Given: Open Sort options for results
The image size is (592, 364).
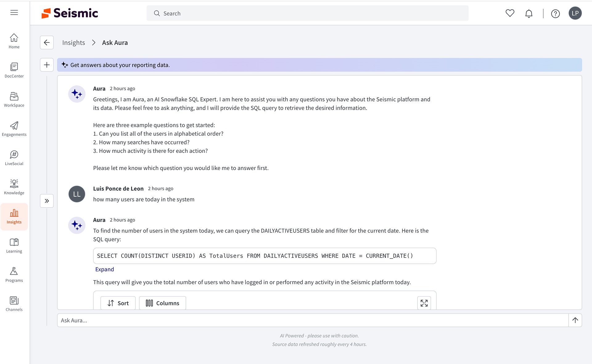Looking at the screenshot, I should pos(118,303).
